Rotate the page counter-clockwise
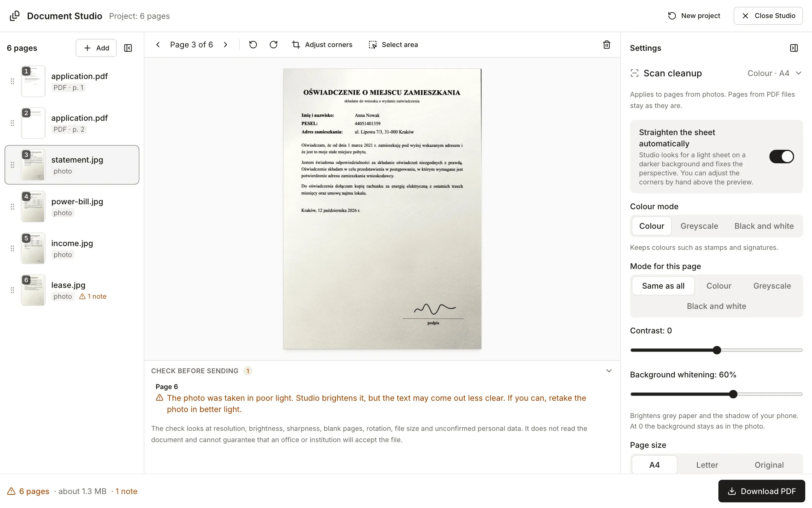 (x=253, y=45)
